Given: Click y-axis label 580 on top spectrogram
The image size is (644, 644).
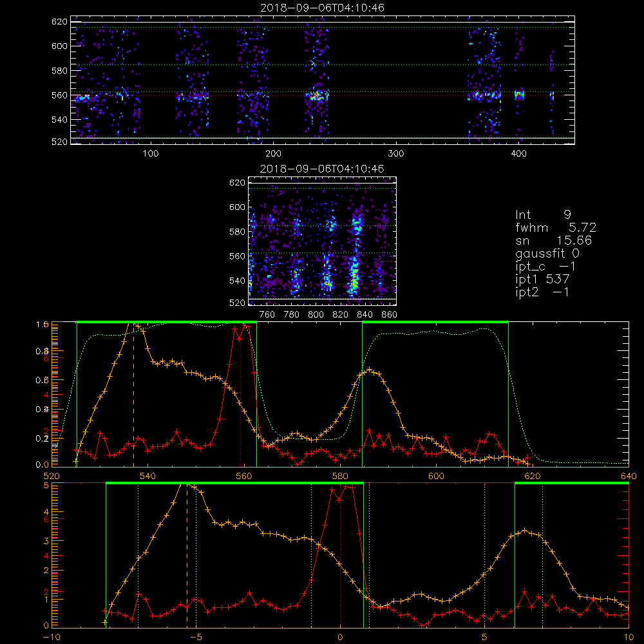Looking at the screenshot, I should point(59,71).
